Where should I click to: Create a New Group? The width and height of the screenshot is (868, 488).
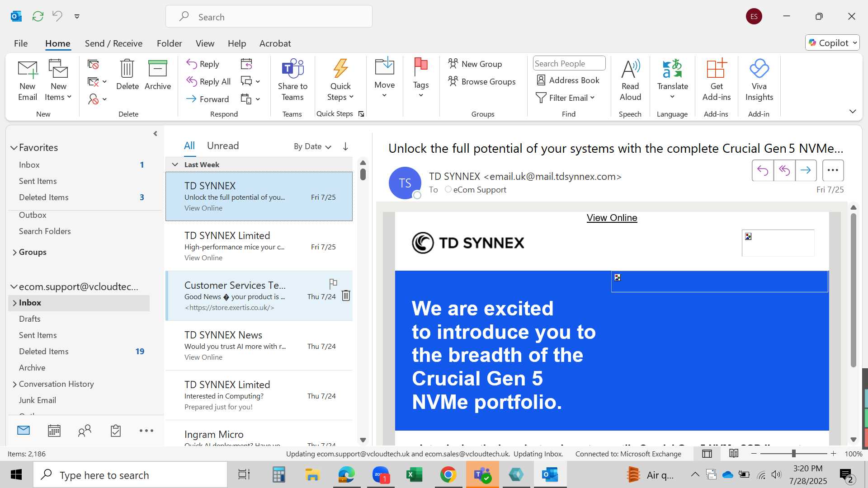pyautogui.click(x=475, y=64)
